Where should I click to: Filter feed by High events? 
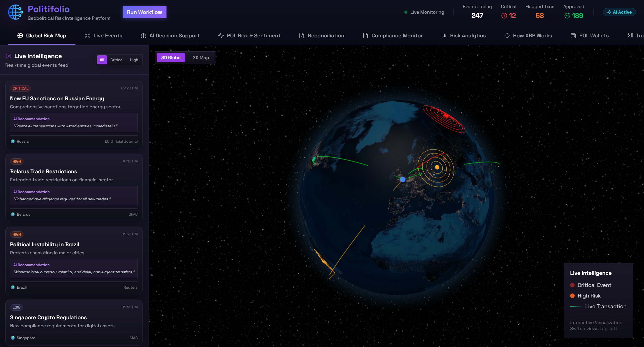[x=134, y=60]
